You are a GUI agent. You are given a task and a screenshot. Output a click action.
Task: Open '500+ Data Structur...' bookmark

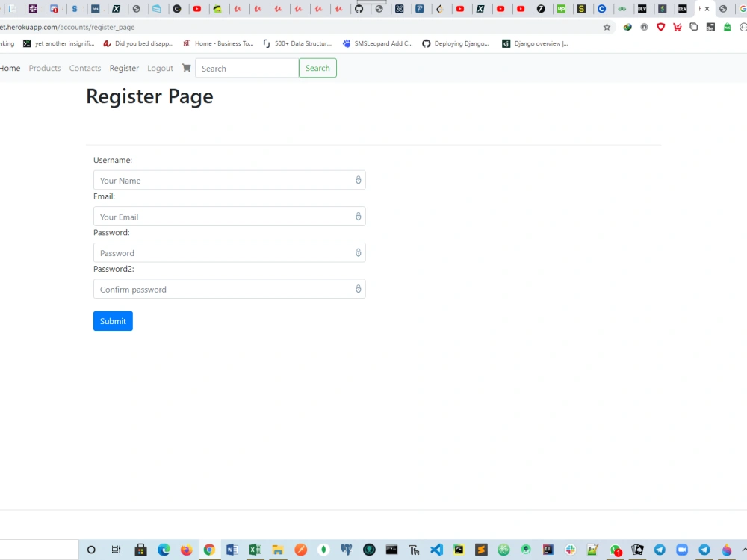[297, 43]
